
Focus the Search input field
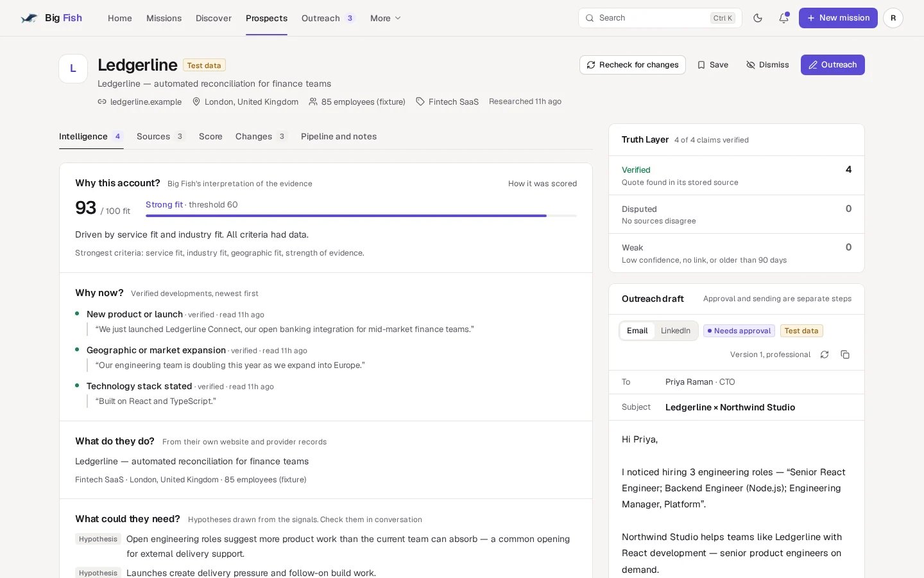tap(660, 18)
